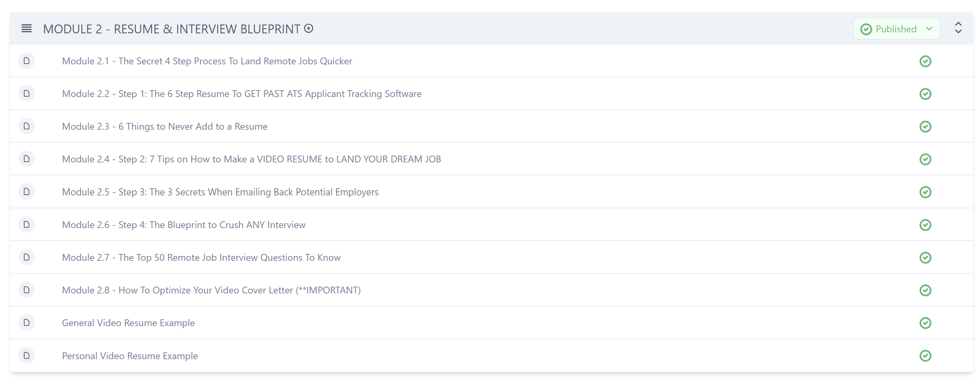Open Module 2.8 Video Cover Letter lesson

tap(211, 290)
